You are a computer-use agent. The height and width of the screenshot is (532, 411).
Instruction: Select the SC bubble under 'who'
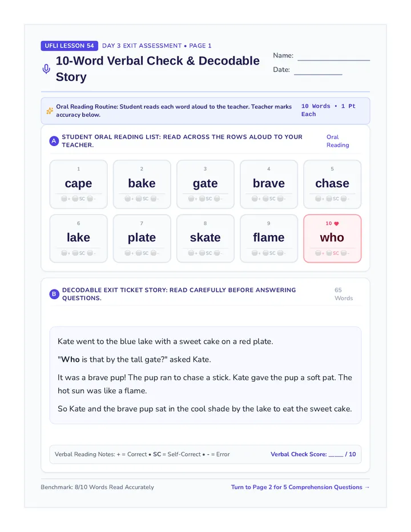[329, 253]
